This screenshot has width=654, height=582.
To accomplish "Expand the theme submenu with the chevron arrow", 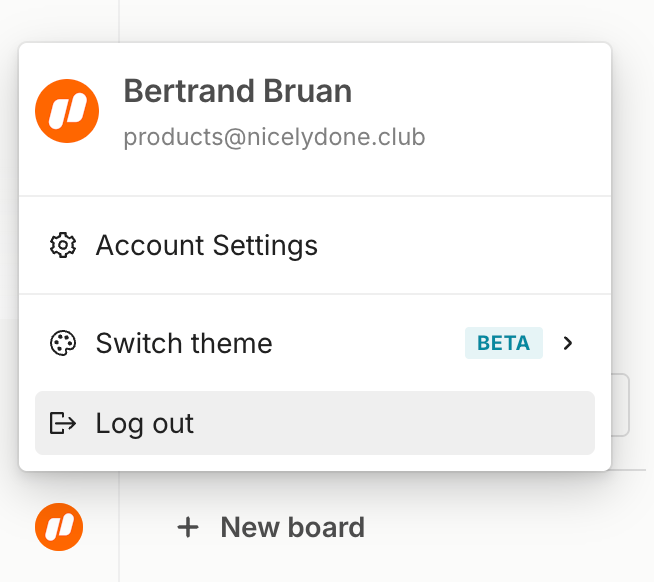I will [568, 344].
